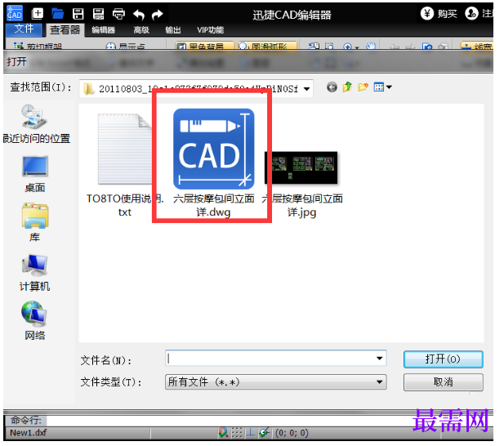Print the drawing with printer icon

[x=118, y=14]
